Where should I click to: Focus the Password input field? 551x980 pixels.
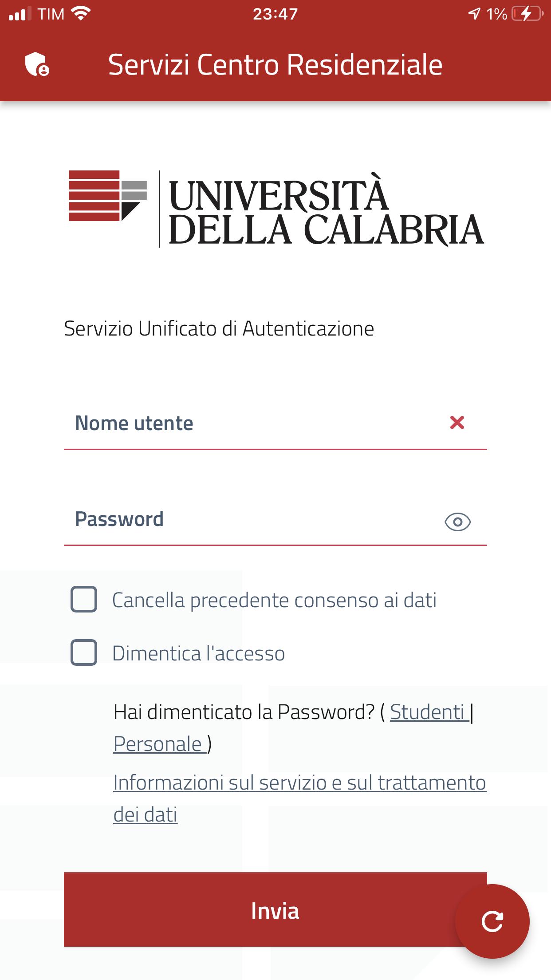pyautogui.click(x=275, y=519)
